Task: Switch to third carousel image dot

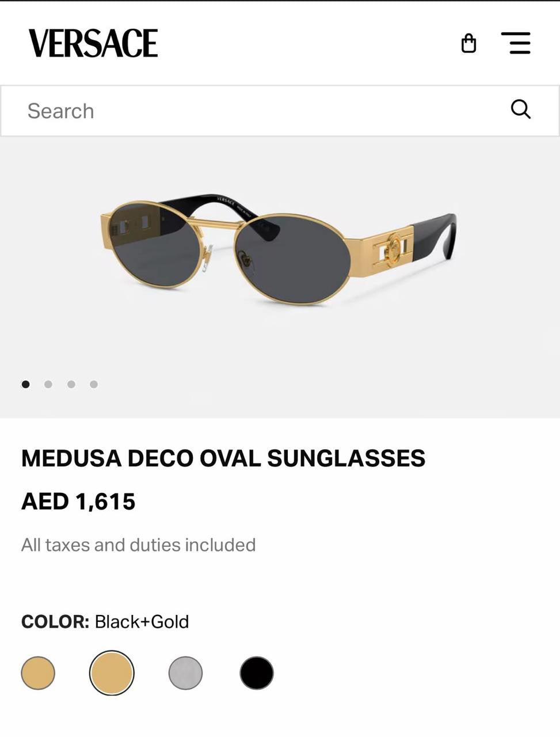Action: coord(71,384)
